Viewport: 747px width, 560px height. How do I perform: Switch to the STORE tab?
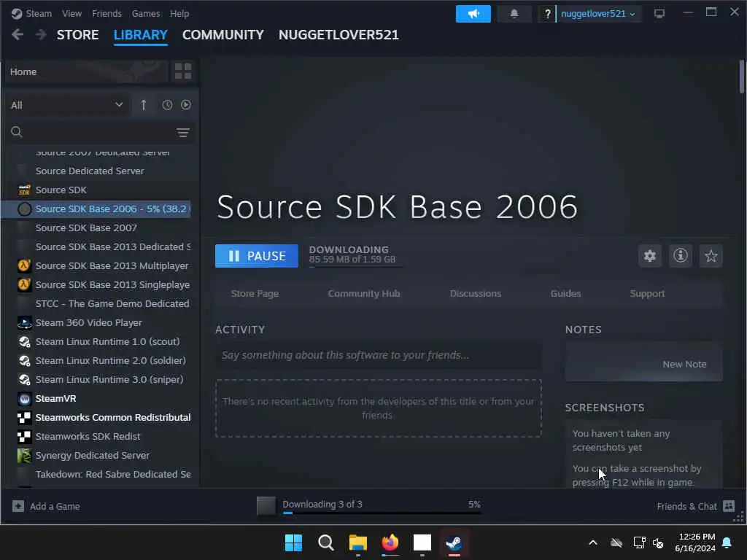point(77,35)
